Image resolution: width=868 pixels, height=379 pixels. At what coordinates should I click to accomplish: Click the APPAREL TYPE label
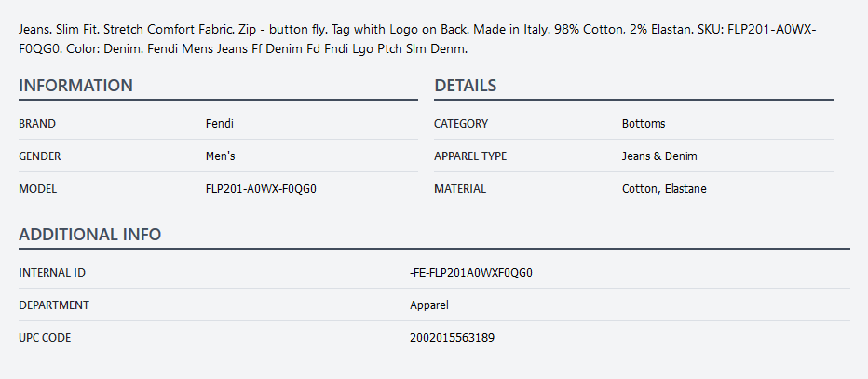[470, 156]
